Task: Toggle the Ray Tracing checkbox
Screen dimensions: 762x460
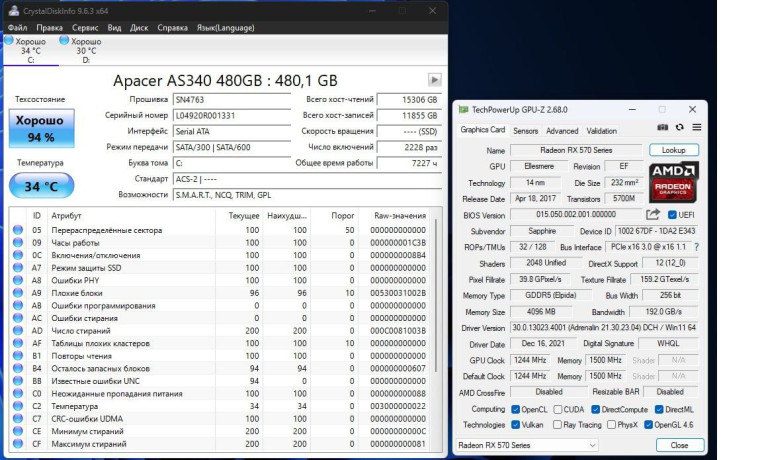Action: [x=557, y=425]
